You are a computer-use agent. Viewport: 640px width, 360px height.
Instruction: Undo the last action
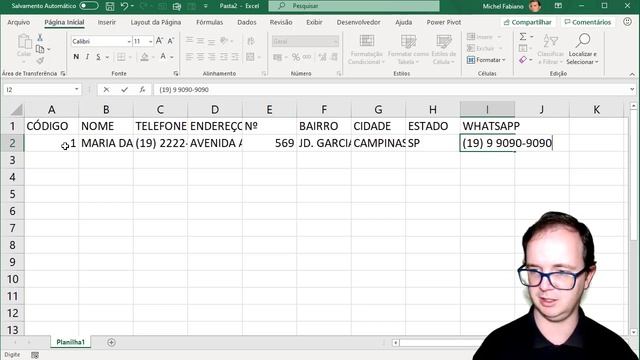click(124, 6)
